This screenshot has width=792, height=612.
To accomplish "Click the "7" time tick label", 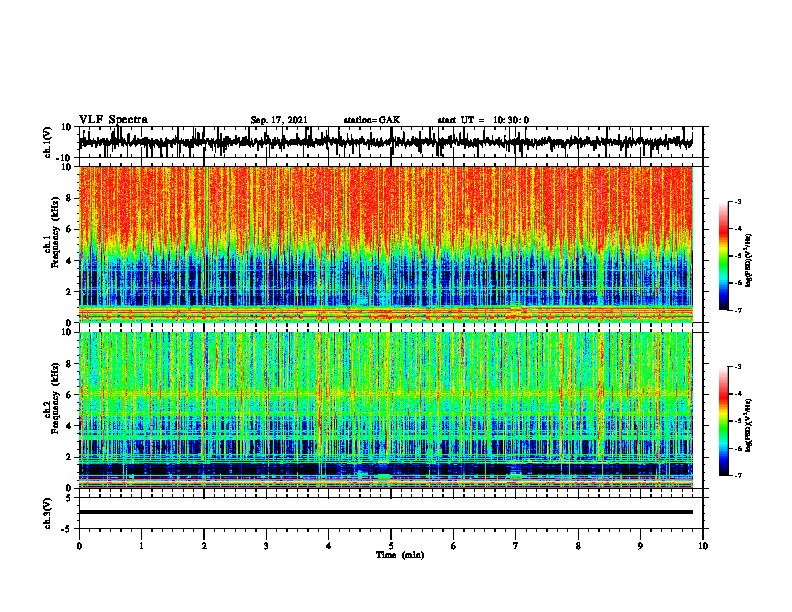I will tap(516, 546).
